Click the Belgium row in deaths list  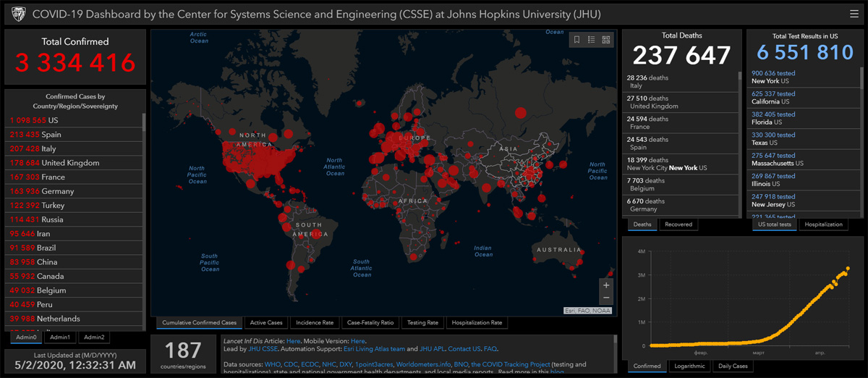point(680,184)
